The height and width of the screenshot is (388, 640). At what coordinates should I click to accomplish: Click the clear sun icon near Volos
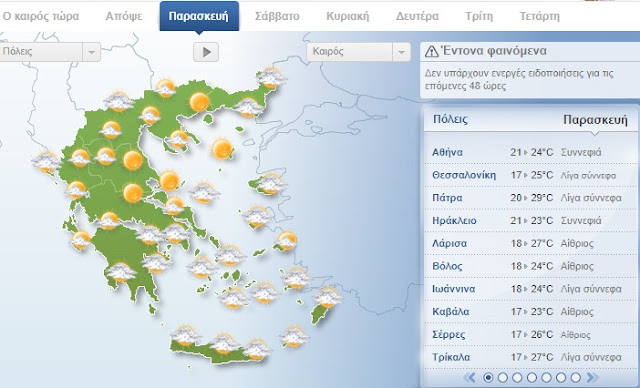point(169,180)
